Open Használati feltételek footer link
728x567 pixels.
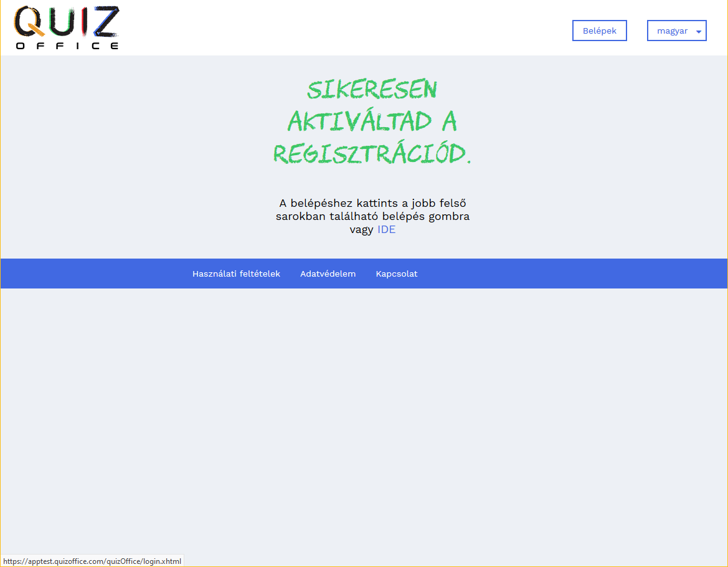(x=236, y=274)
